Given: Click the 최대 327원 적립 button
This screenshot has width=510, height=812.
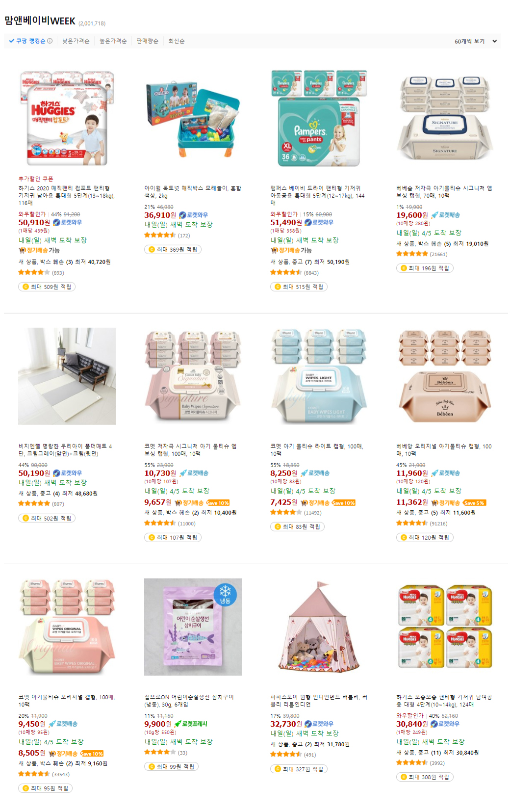Looking at the screenshot, I should (x=299, y=769).
